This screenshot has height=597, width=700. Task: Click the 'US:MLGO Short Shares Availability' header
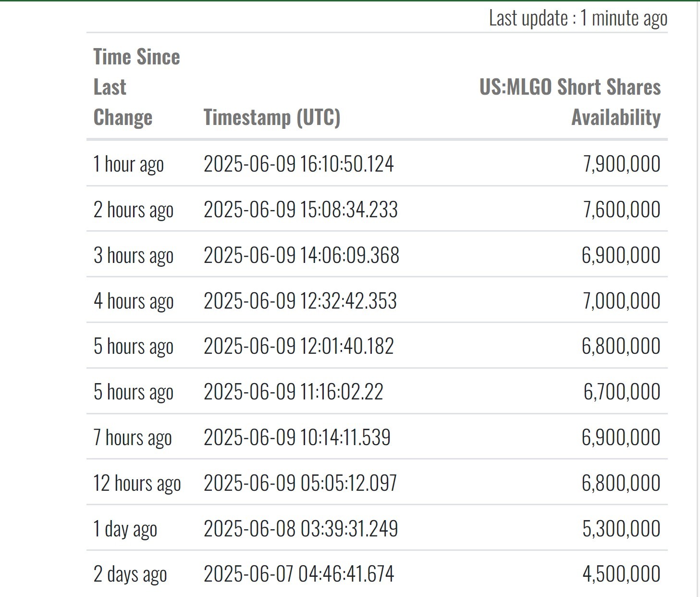[x=570, y=102]
